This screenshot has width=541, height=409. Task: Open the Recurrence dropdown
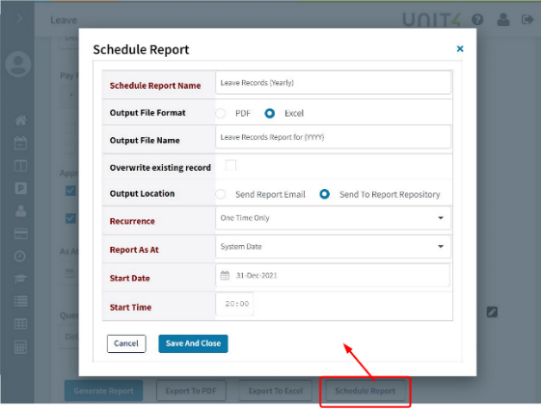tap(333, 218)
